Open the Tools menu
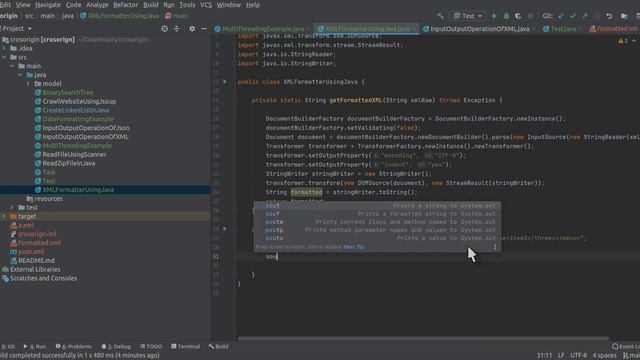640x360 pixels. (x=187, y=5)
